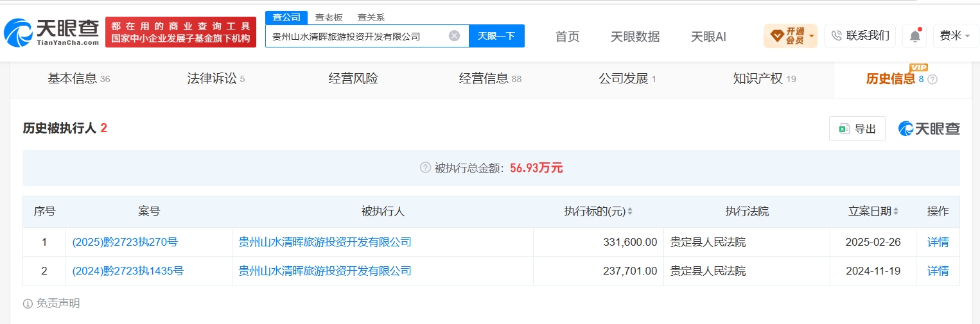Switch to the 查公司 search tab
980x324 pixels.
click(286, 17)
